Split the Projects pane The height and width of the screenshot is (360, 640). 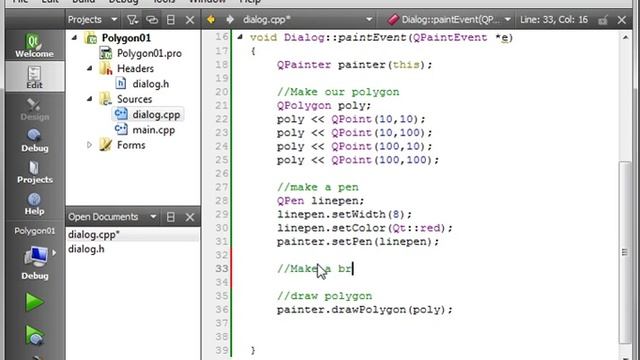(171, 20)
